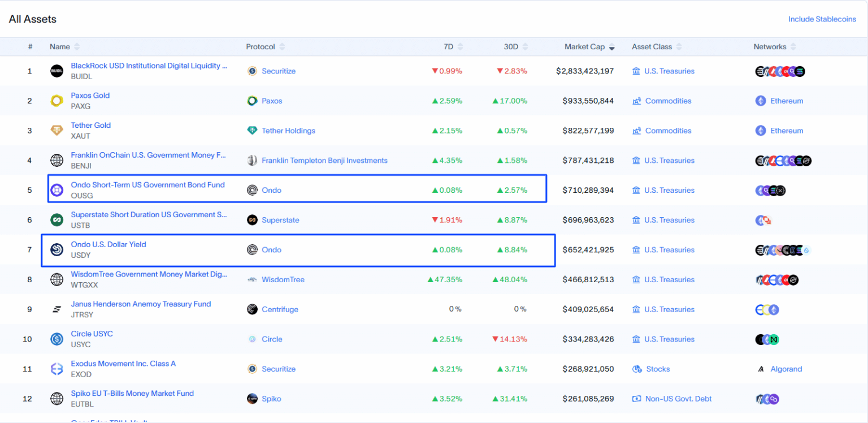868x423 pixels.
Task: Click the Ethereum network icon for Paxos Gold
Action: [x=761, y=101]
